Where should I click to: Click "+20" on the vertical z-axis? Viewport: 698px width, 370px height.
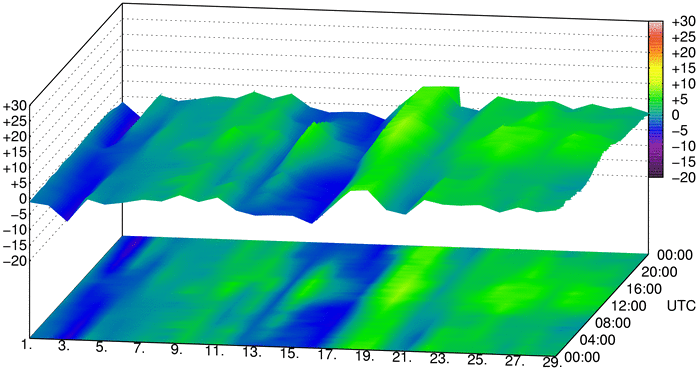(x=15, y=137)
